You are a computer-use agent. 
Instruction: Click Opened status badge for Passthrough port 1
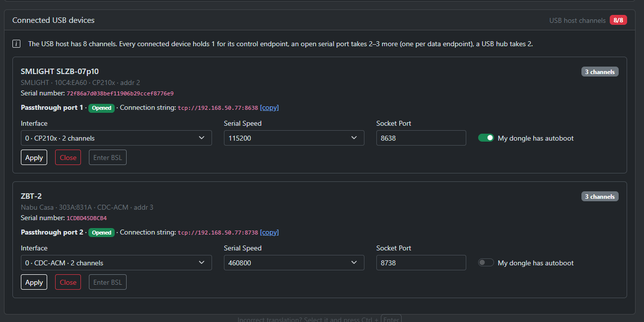coord(102,108)
